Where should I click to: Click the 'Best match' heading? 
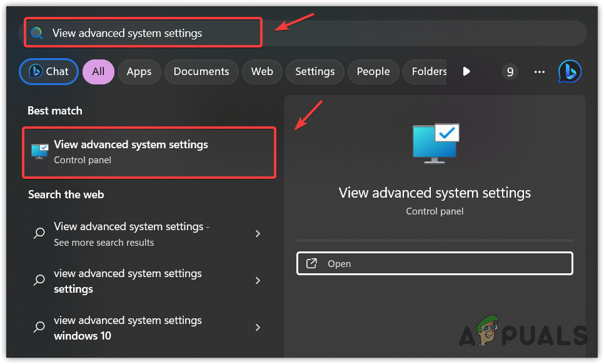coord(55,111)
